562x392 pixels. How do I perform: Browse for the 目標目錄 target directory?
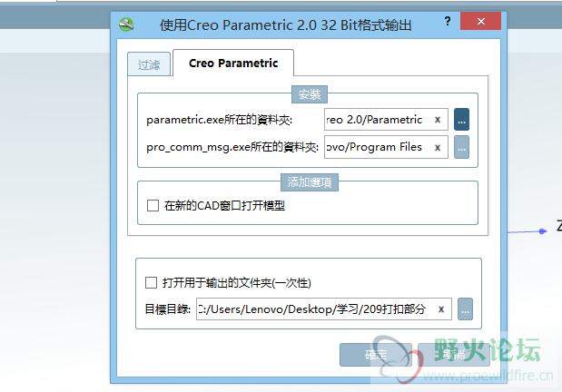(465, 309)
